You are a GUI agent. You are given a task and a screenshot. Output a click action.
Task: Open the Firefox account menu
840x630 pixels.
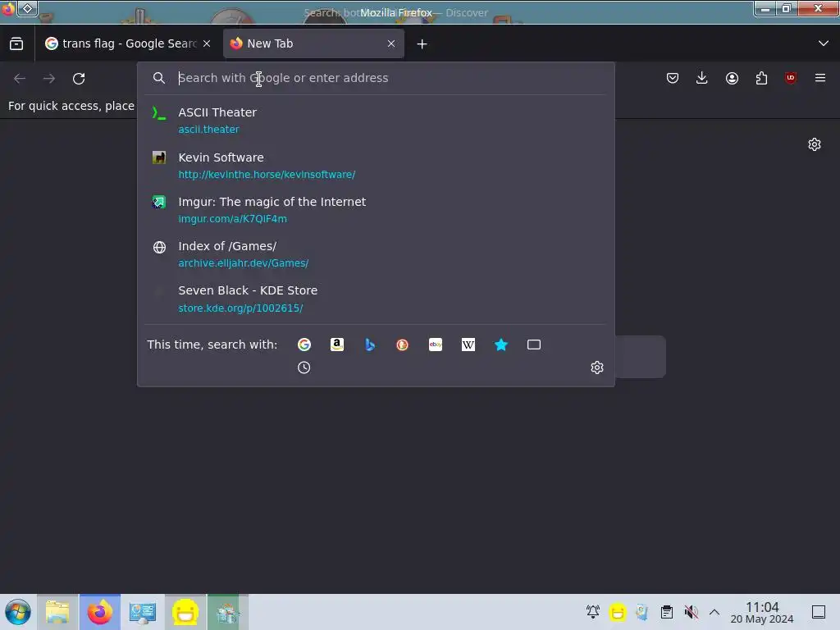(732, 78)
